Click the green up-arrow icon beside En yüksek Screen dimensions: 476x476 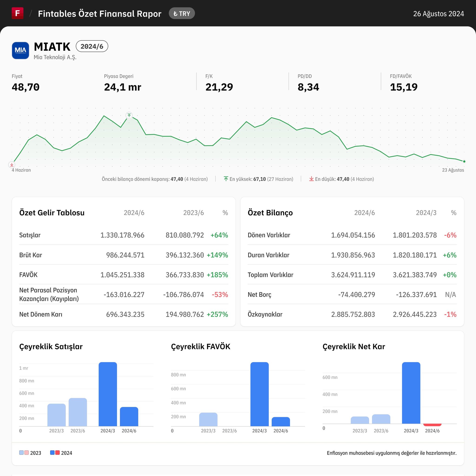(226, 179)
